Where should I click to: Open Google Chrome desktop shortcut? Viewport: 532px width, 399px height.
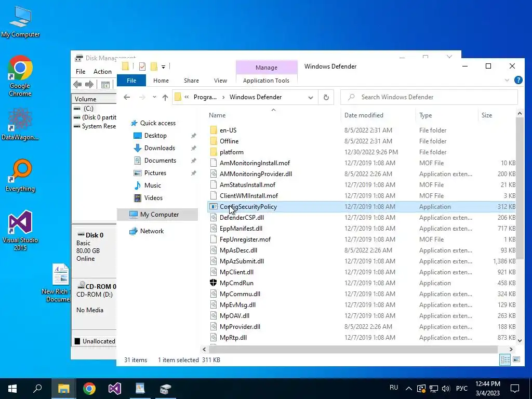tap(20, 76)
